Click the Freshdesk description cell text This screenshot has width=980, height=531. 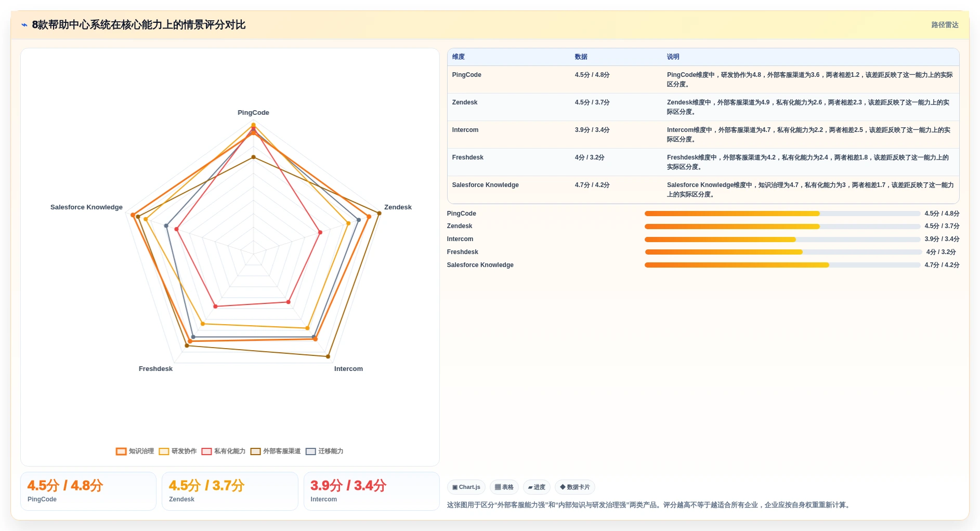(x=808, y=162)
